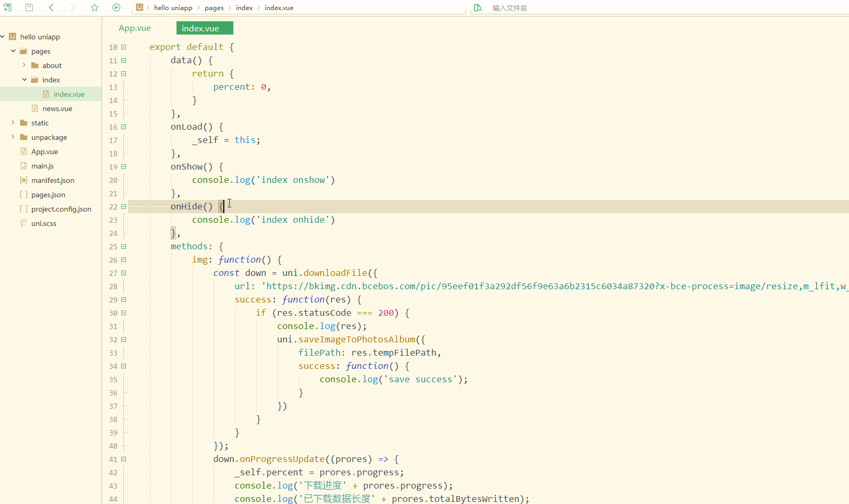Image resolution: width=849 pixels, height=504 pixels.
Task: Click the hello uniapp project icon
Action: click(x=12, y=37)
